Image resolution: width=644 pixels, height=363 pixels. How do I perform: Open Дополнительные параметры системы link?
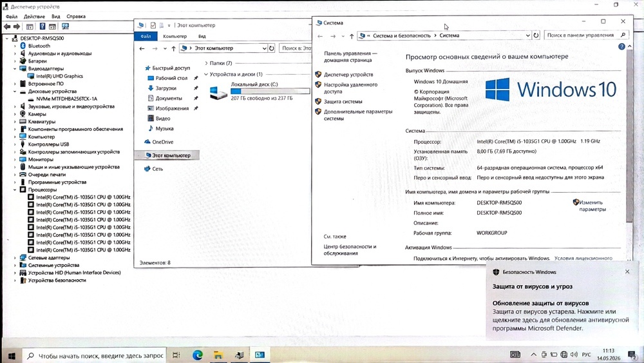357,115
